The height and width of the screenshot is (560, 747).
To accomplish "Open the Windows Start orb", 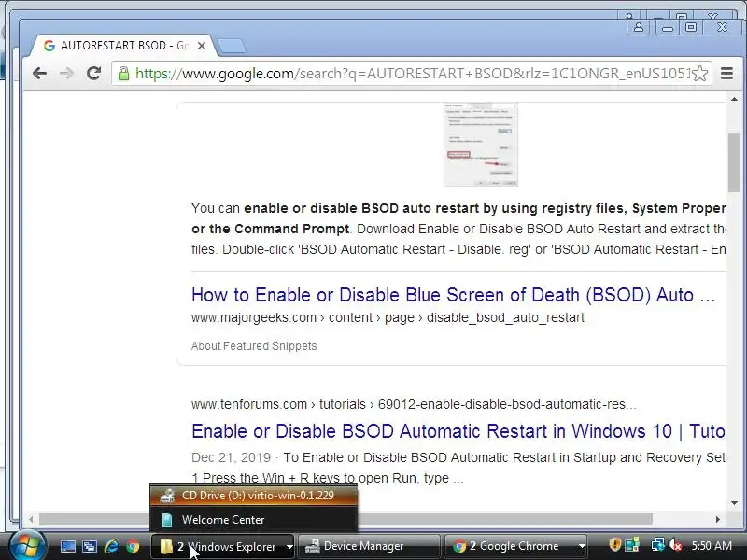I will point(28,545).
